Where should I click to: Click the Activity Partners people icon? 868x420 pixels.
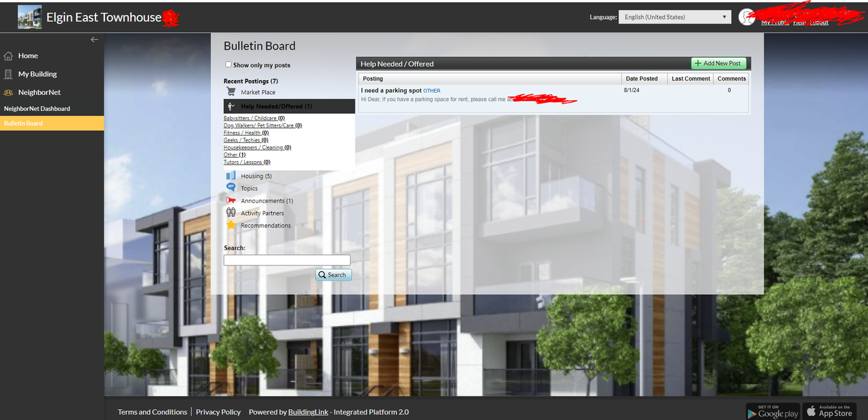point(231,213)
